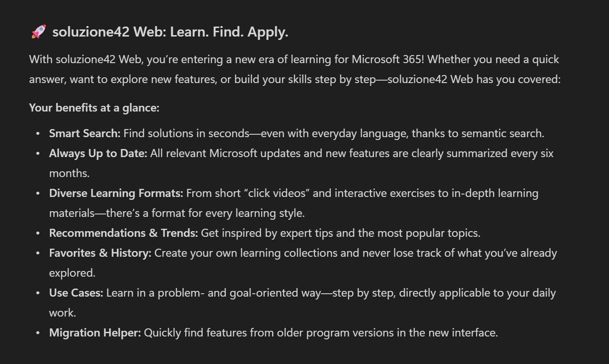
Task: Click the bold "Diverse Learning Formats:" label
Action: point(116,193)
